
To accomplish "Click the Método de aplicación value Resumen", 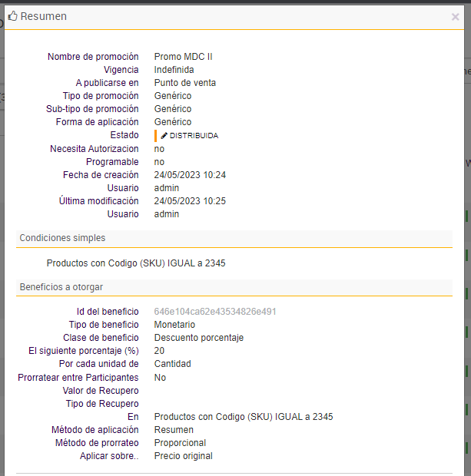I will point(174,430).
